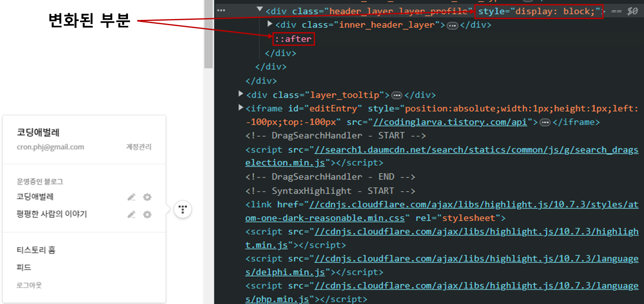Click the page's vertical scrollbar thumb

tap(208, 34)
